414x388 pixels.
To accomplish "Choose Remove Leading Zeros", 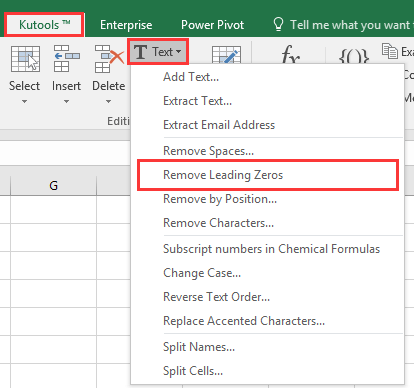I will point(268,175).
